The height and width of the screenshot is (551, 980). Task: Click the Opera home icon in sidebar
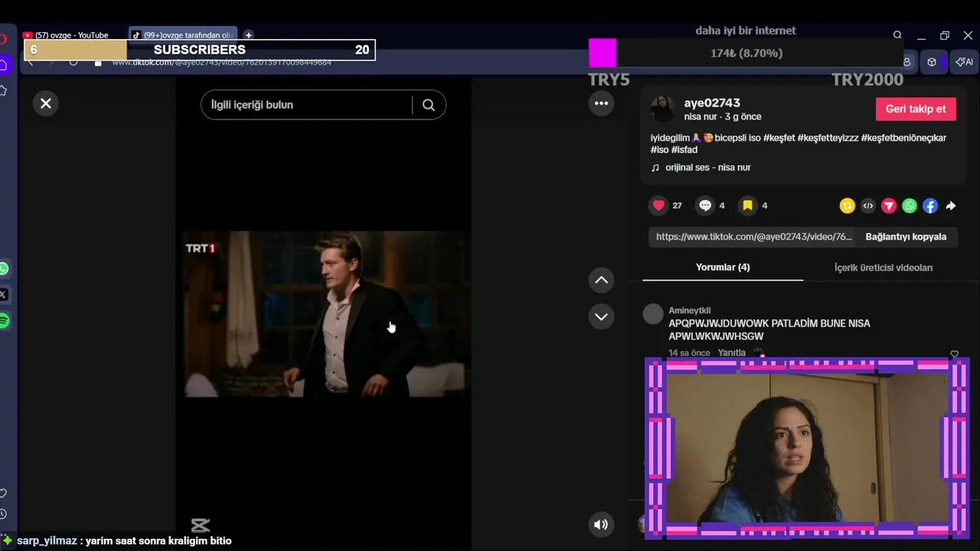(x=3, y=65)
